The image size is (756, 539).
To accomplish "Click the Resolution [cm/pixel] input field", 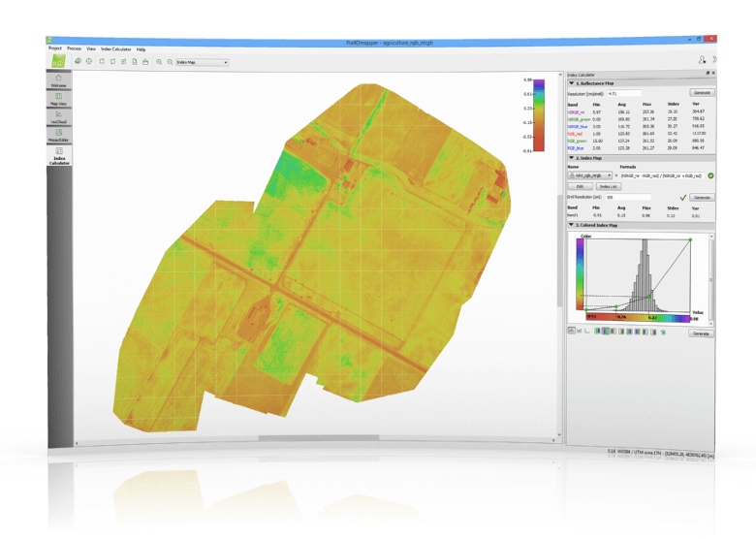I will pyautogui.click(x=624, y=93).
